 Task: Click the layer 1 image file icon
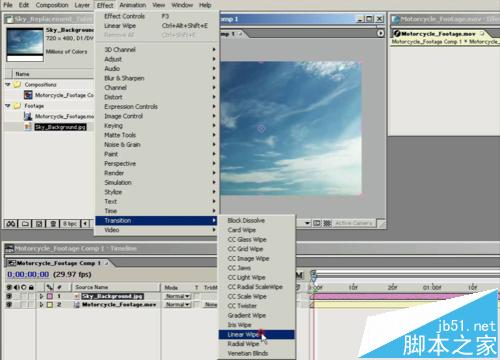coord(77,296)
